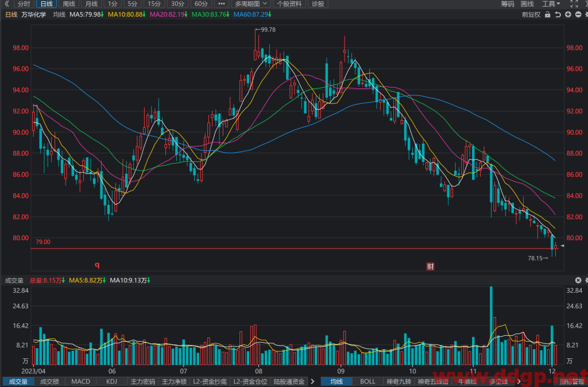588x387 pixels.
Task: Click the MA20:82.19 indicator value
Action: pyautogui.click(x=169, y=14)
